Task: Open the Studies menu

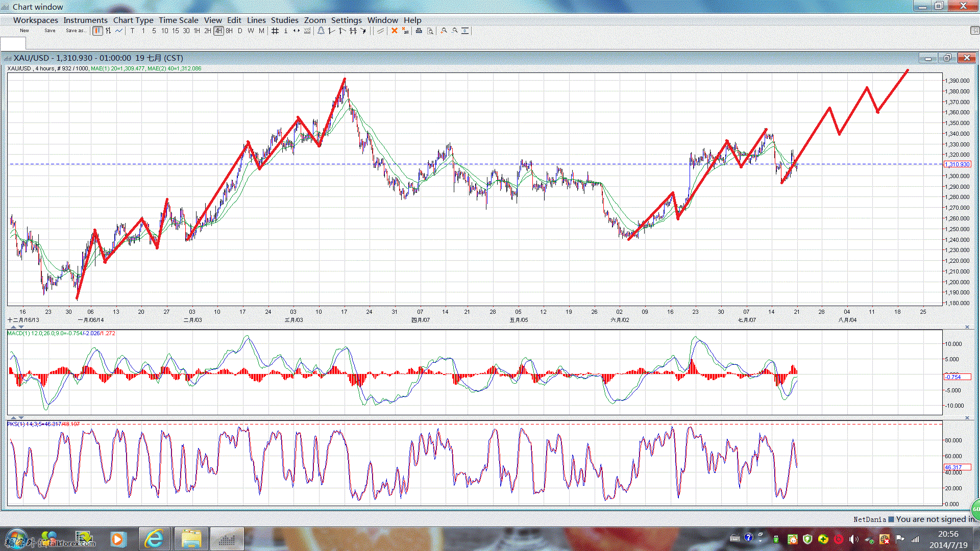Action: point(284,20)
